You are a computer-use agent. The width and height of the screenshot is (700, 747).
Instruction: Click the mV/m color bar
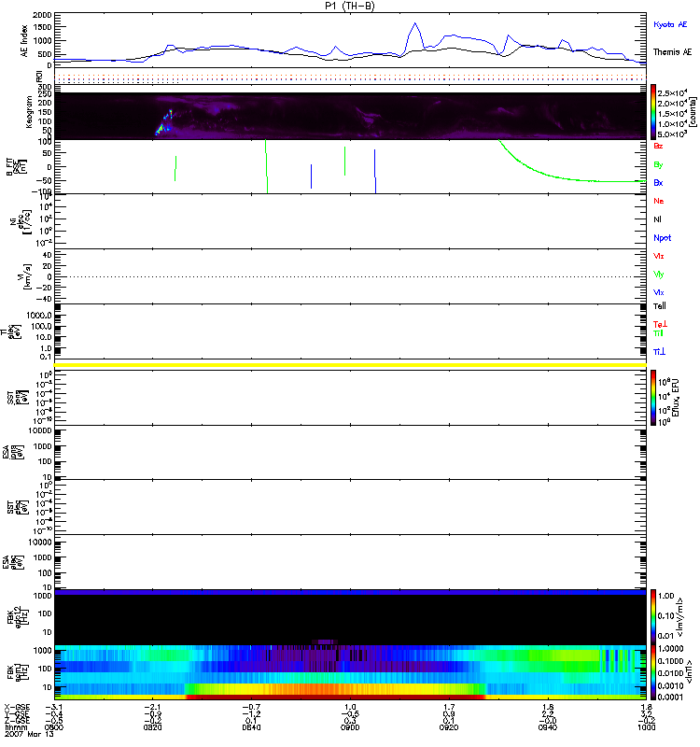[653, 617]
